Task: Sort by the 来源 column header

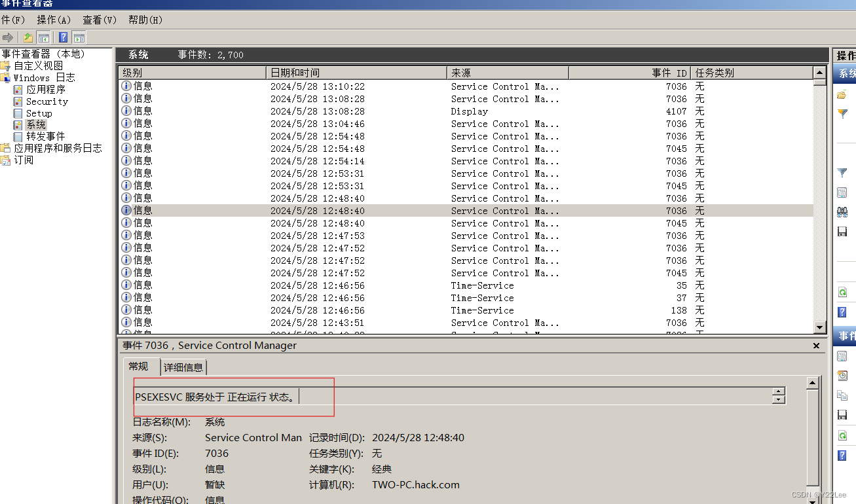Action: (508, 73)
